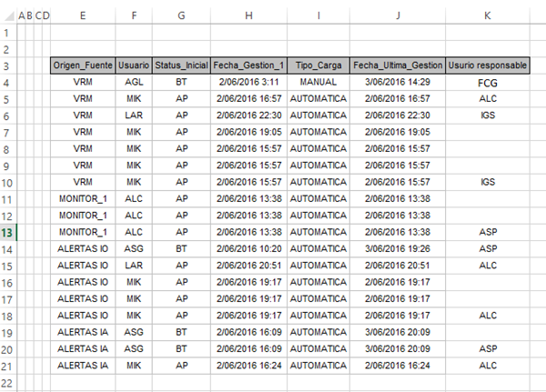546x392 pixels.
Task: Select MONITOR_1 cell in row 13
Action: tap(83, 232)
